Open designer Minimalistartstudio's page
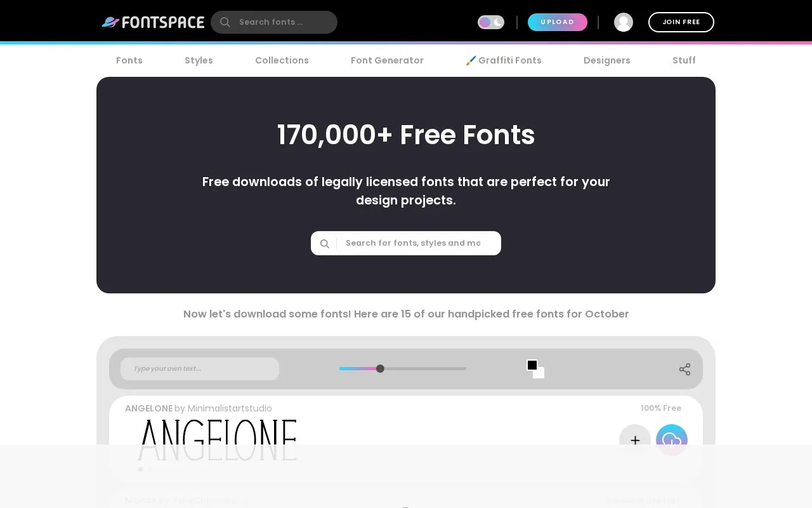 pos(230,408)
